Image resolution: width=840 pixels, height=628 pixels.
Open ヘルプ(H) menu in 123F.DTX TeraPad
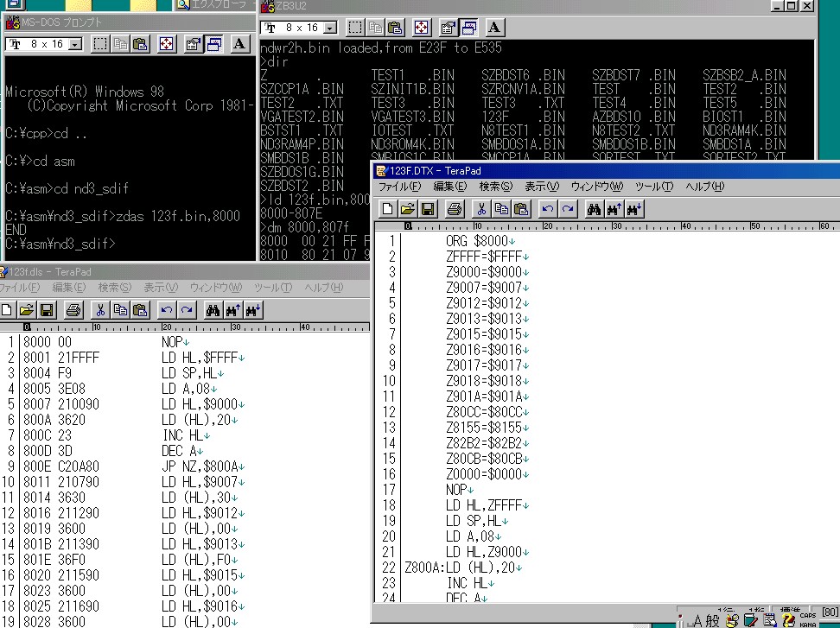[x=705, y=187]
